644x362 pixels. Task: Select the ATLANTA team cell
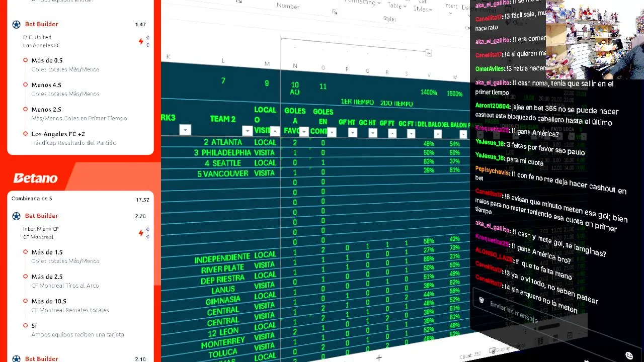point(226,142)
